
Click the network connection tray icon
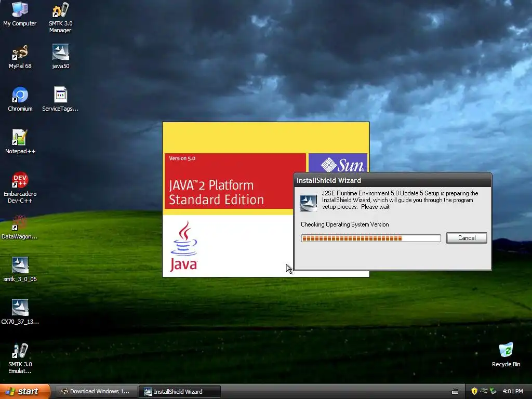tap(484, 391)
